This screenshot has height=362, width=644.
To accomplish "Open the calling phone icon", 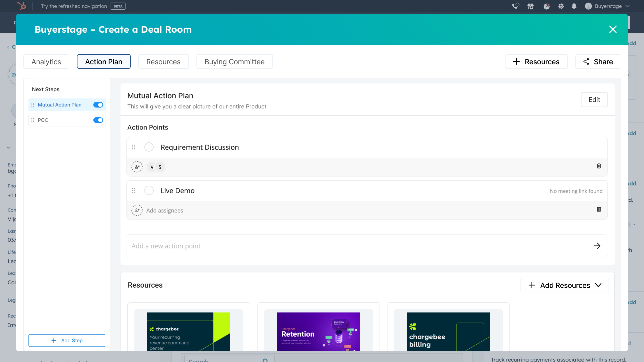I will click(x=515, y=6).
